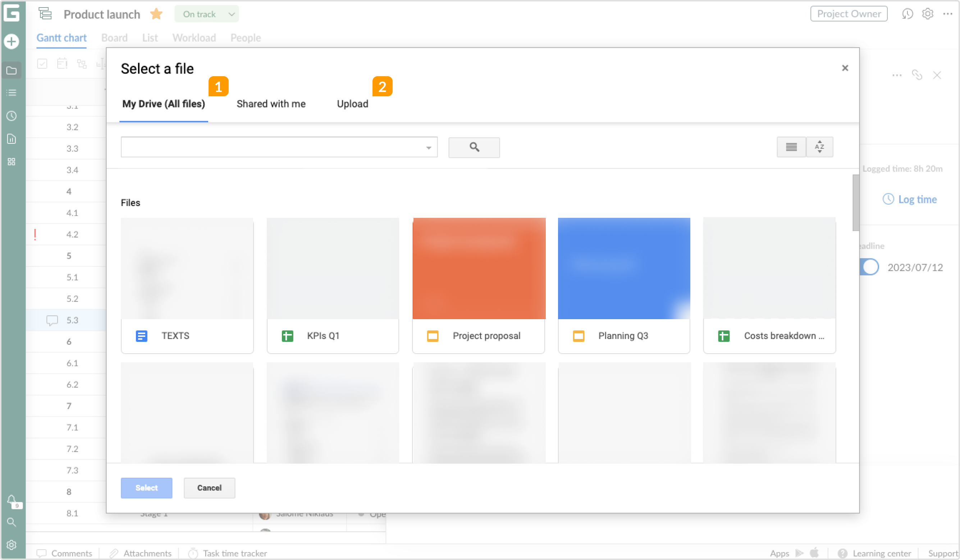Select Gantt row 7.1
This screenshot has height=560, width=960.
[x=66, y=427]
